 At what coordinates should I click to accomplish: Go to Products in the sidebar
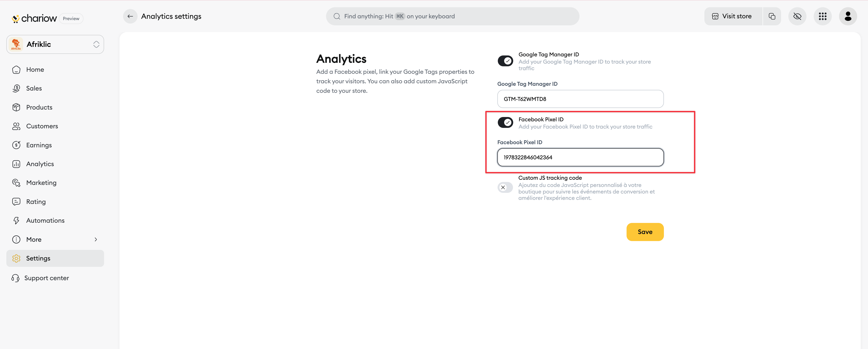coord(39,107)
